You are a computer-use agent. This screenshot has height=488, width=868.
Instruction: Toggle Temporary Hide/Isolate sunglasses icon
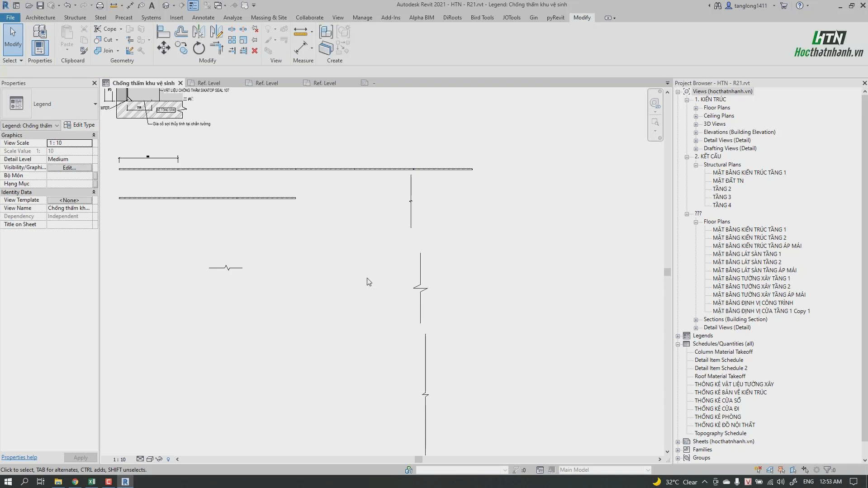click(159, 459)
